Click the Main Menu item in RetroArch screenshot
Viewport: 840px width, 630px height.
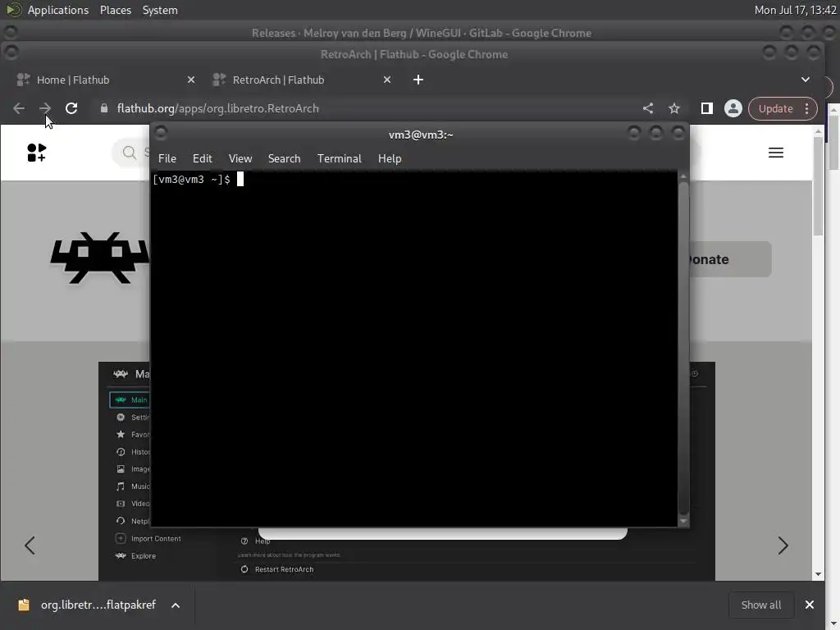130,399
